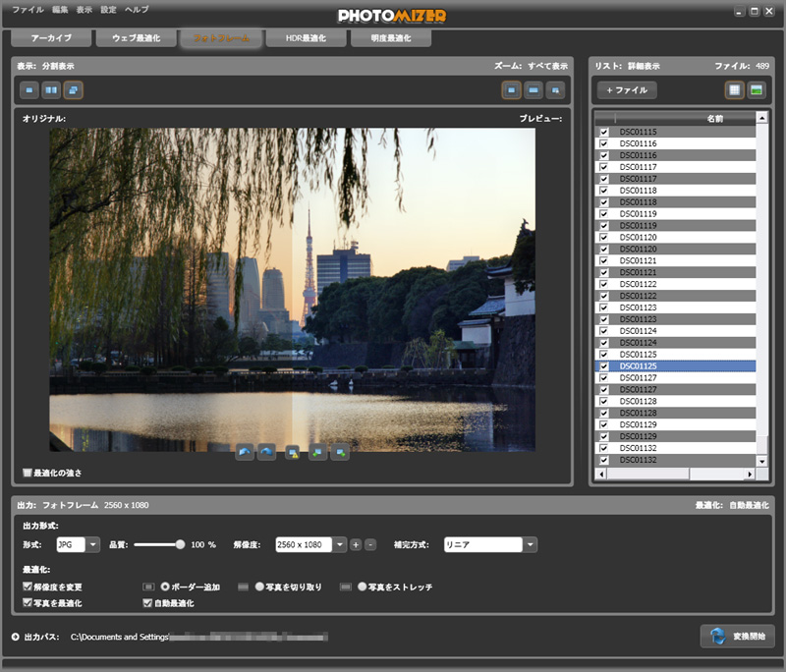Click the stretch photo mode icon
Screen dimensions: 786x672
point(346,587)
